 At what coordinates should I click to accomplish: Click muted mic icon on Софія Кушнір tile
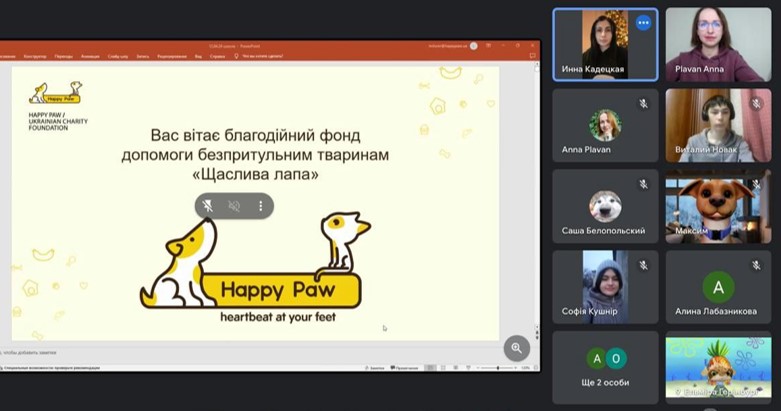(x=644, y=266)
